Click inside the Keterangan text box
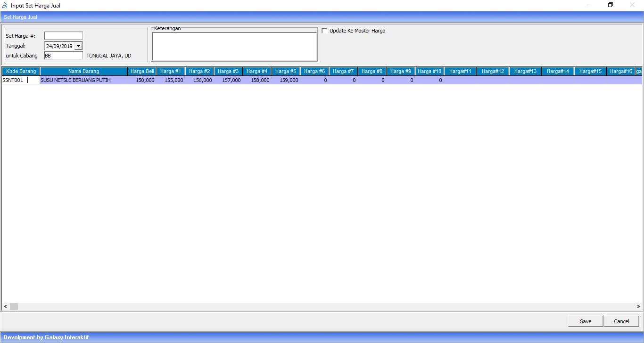The height and width of the screenshot is (343, 644). click(x=234, y=46)
